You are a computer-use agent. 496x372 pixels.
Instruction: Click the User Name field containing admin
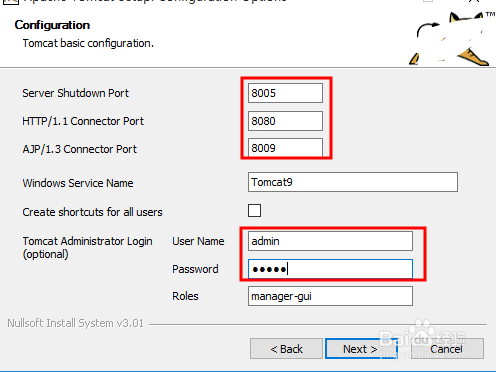coord(330,241)
